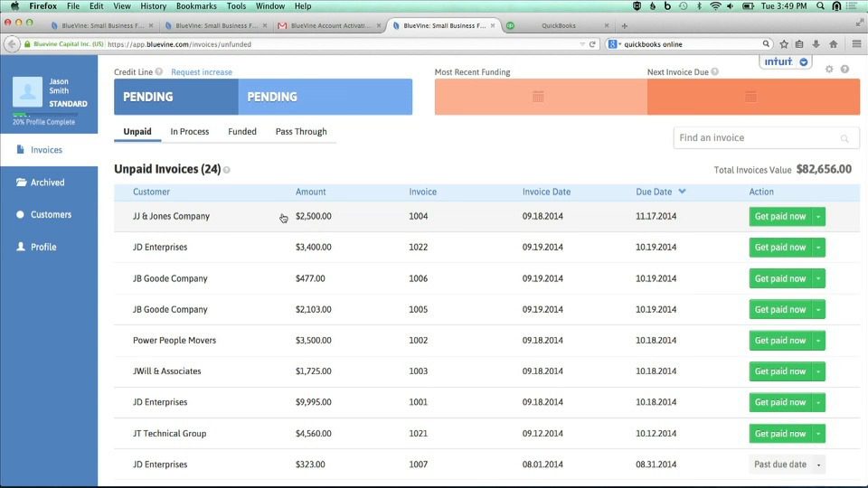The height and width of the screenshot is (488, 868).
Task: Bookmark this page with the star icon
Action: pyautogui.click(x=784, y=44)
